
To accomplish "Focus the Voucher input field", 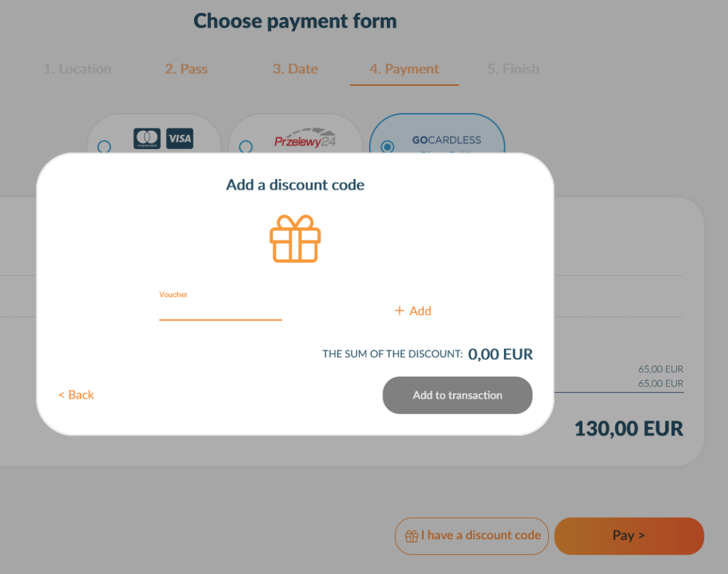I will [x=220, y=310].
